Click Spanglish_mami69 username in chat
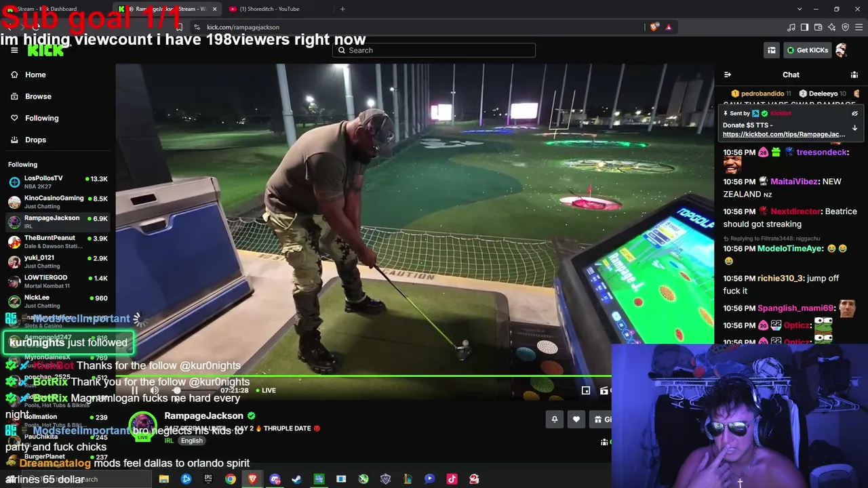This screenshot has height=488, width=868. [x=796, y=308]
